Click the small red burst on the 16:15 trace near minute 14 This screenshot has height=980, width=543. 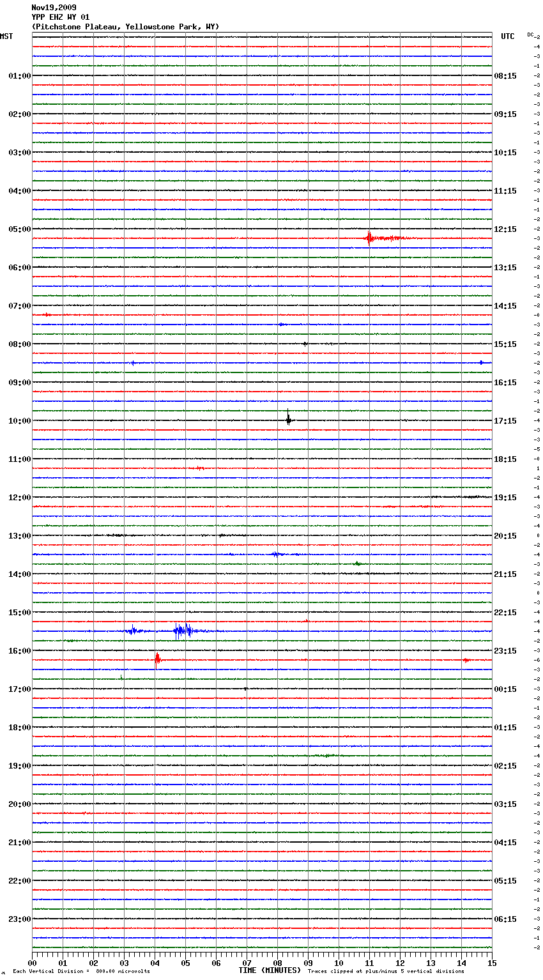(x=466, y=660)
